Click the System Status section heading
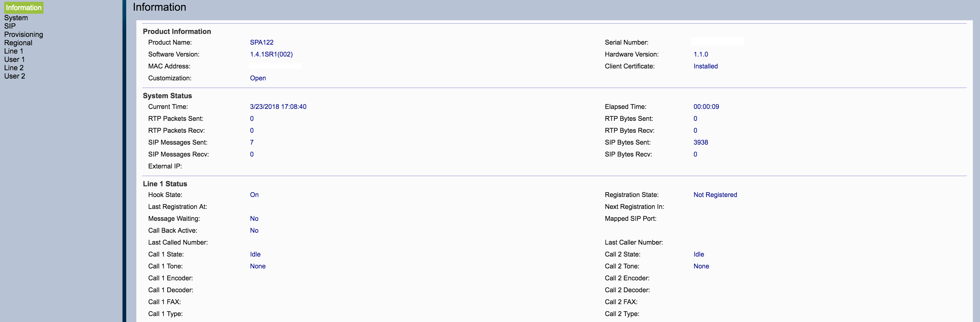Image resolution: width=980 pixels, height=322 pixels. coord(167,96)
